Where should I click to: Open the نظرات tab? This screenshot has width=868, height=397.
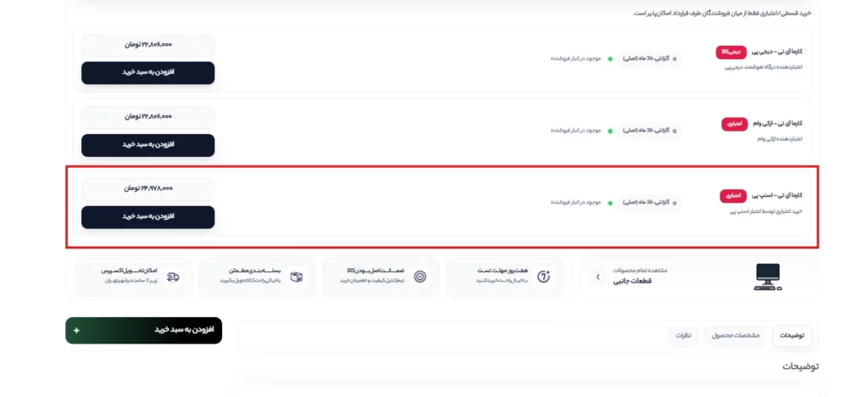point(683,336)
